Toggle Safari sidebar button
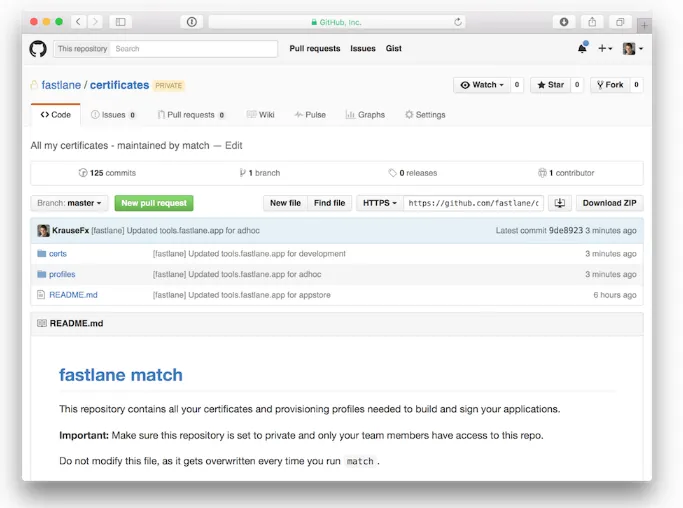Image resolution: width=683 pixels, height=508 pixels. click(120, 22)
